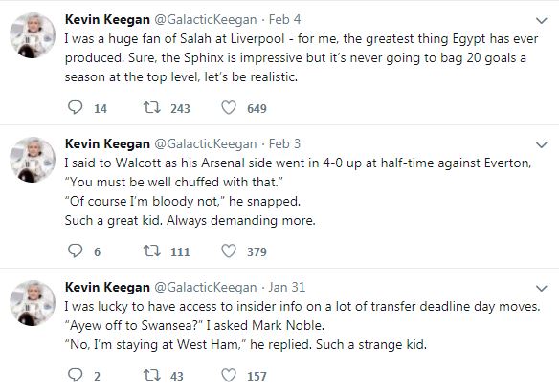
Task: Like the Walcott Everton tweet
Action: coord(229,251)
